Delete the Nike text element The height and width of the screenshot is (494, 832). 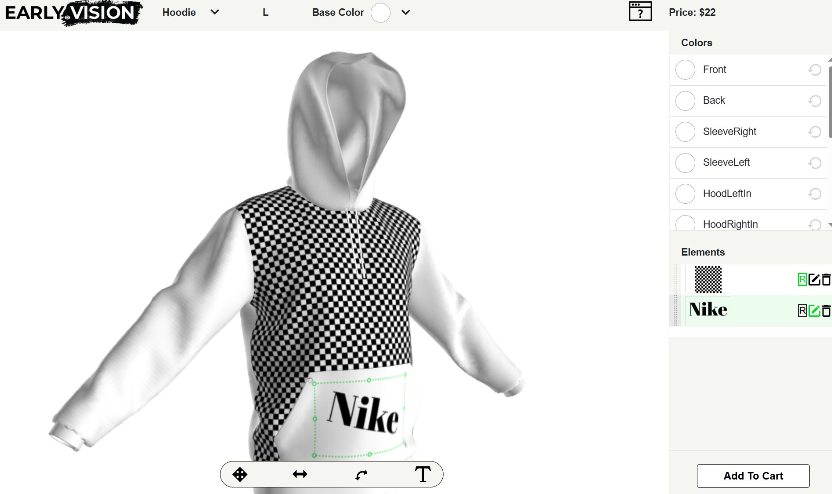(826, 311)
